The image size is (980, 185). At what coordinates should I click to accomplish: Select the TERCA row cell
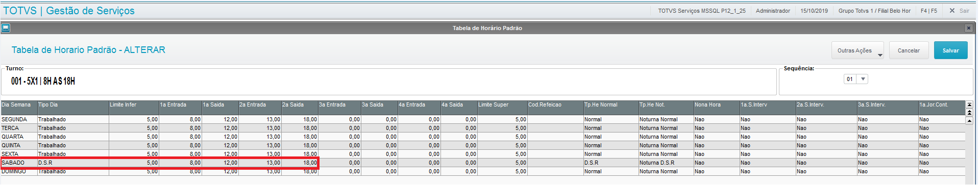19,128
